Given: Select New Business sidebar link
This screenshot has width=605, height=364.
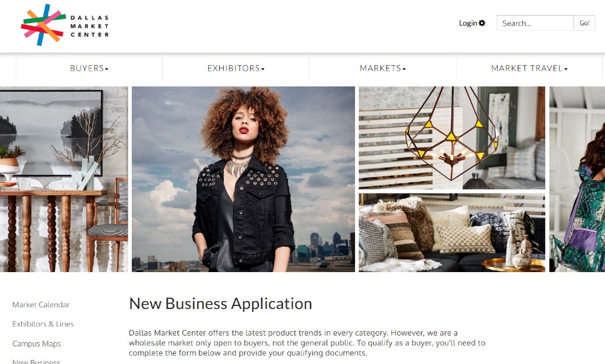Looking at the screenshot, I should point(36,362).
